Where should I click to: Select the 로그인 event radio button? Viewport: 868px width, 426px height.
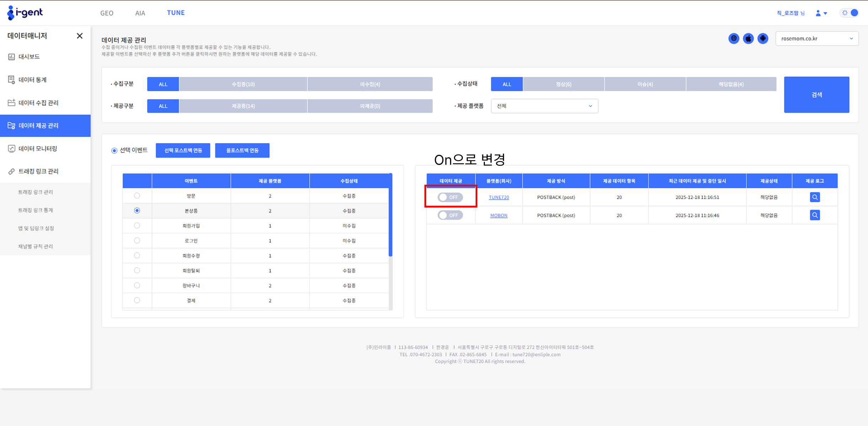click(137, 241)
